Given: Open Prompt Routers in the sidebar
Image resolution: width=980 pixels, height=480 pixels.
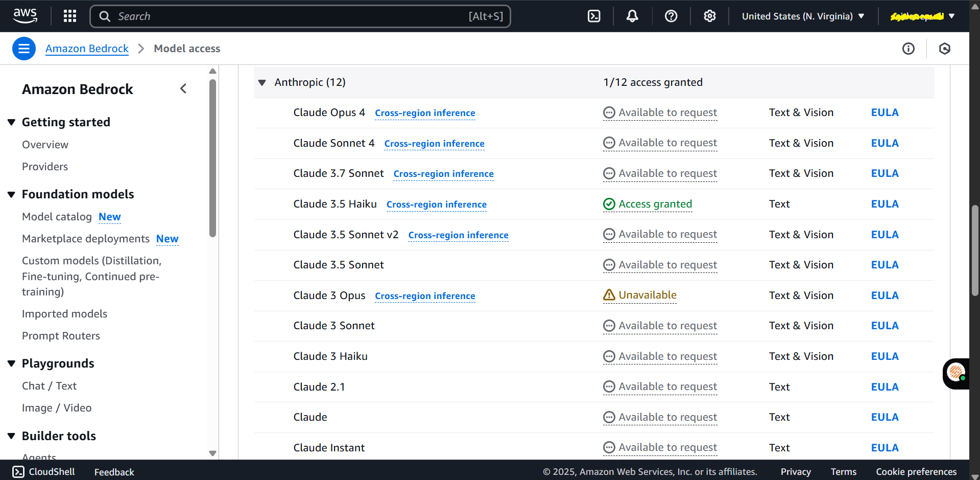Looking at the screenshot, I should pyautogui.click(x=61, y=336).
